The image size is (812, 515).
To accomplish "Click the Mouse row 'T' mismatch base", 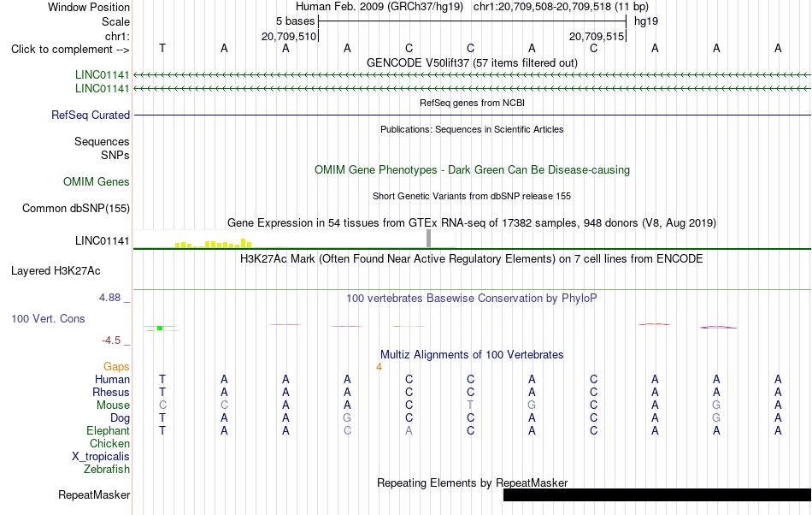I will pos(470,405).
